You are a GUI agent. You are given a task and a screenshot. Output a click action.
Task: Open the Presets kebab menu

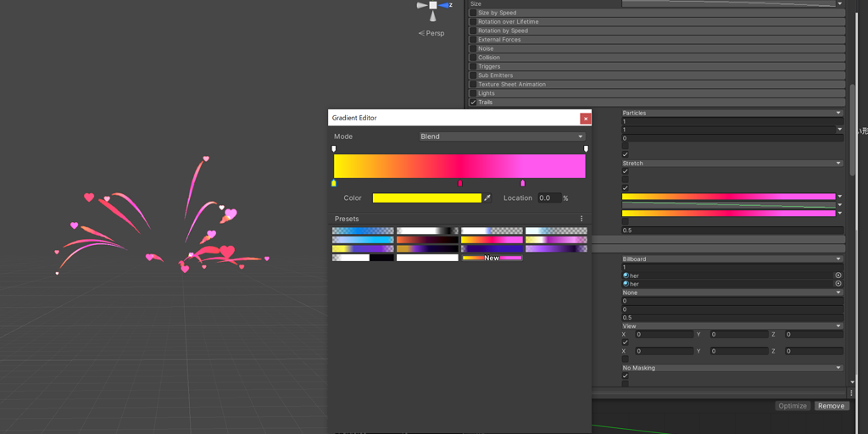pyautogui.click(x=581, y=219)
